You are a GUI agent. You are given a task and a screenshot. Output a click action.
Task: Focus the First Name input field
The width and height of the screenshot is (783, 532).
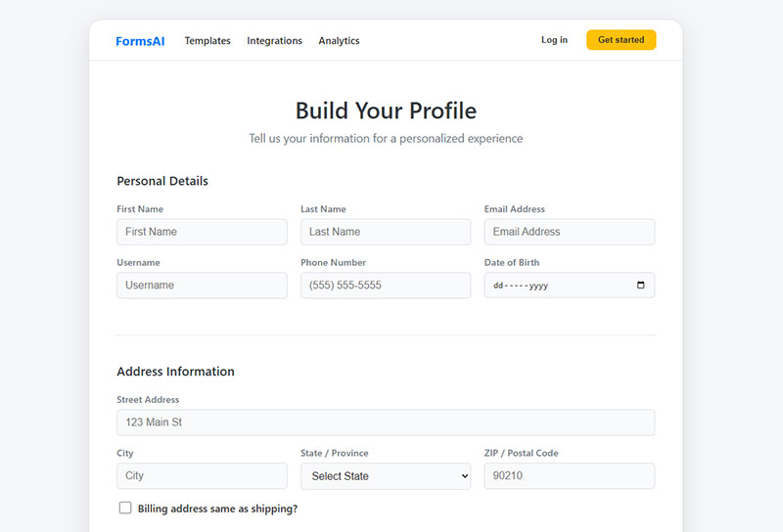click(x=202, y=232)
